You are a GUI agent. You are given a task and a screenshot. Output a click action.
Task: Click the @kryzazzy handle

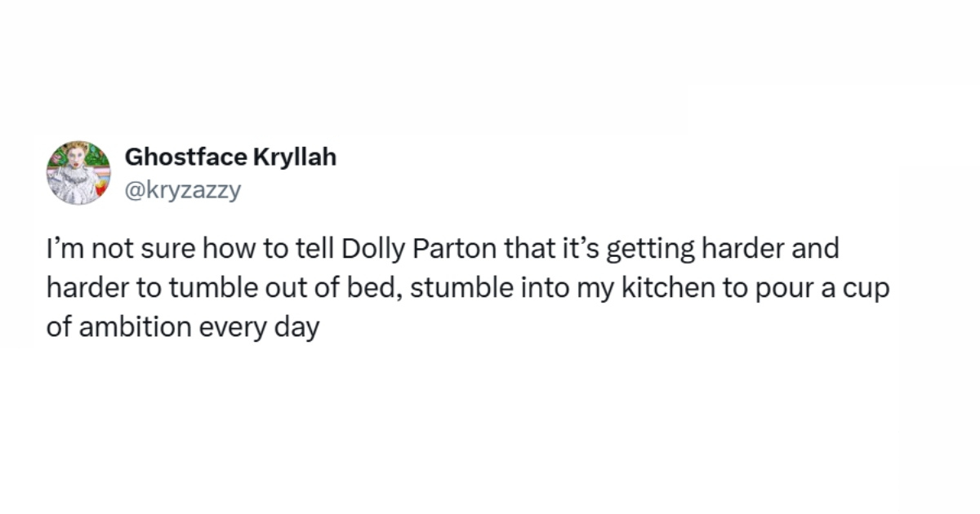pos(183,191)
